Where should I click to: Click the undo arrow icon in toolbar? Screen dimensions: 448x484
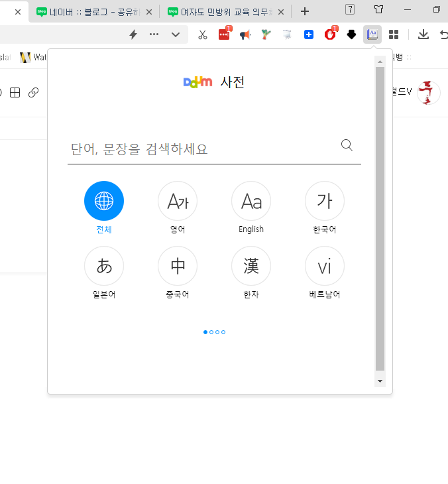443,34
